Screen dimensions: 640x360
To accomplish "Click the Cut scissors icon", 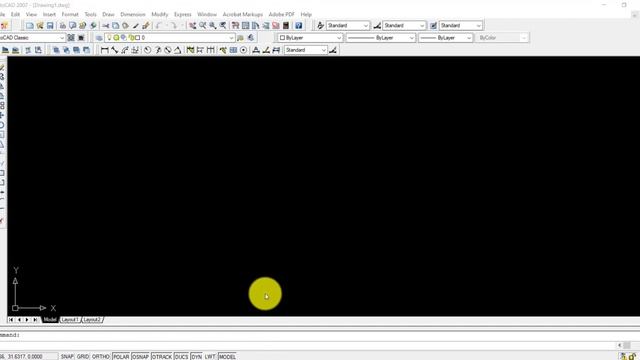I will [x=106, y=26].
